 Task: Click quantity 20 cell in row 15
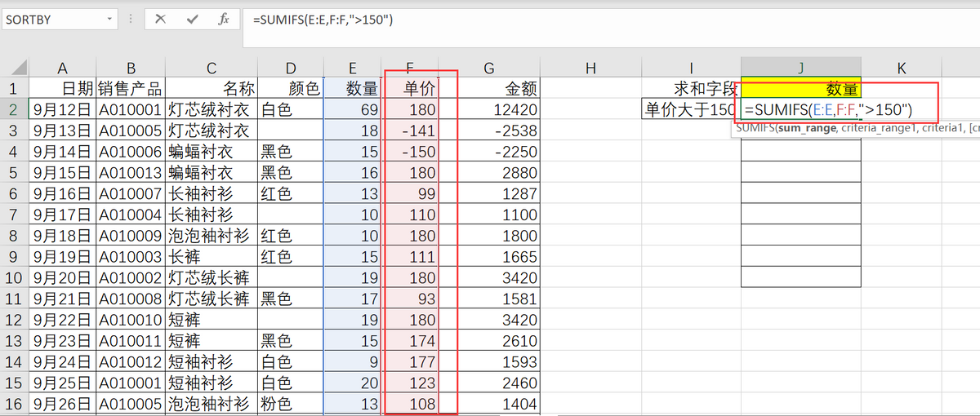point(352,382)
